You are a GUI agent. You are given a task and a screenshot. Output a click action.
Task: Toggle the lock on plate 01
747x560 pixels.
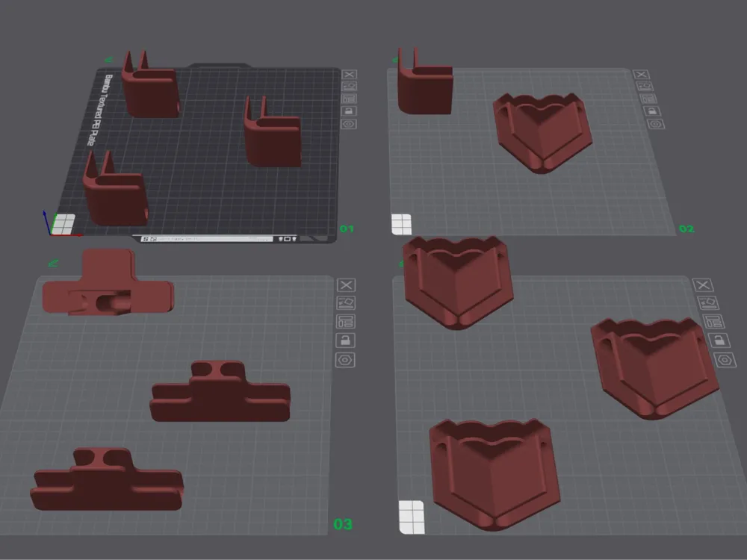point(349,111)
